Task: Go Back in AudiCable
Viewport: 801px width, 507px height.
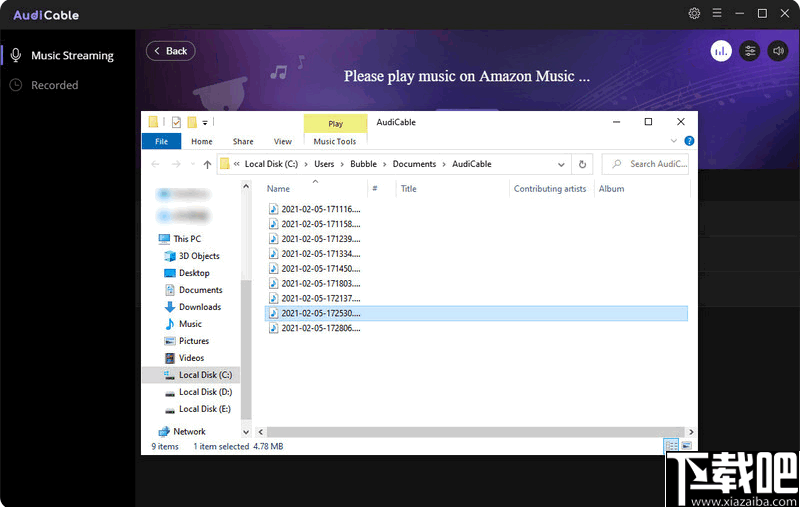Action: pyautogui.click(x=171, y=51)
